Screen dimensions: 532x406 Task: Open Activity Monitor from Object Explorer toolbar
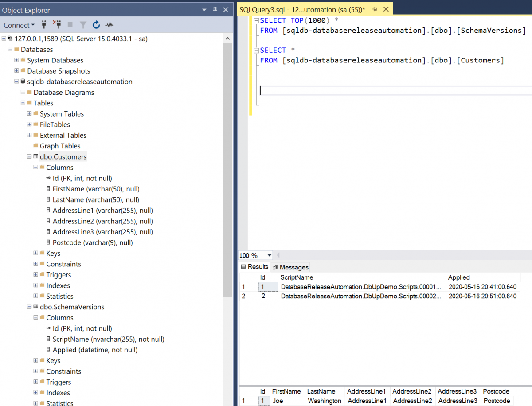coord(109,25)
